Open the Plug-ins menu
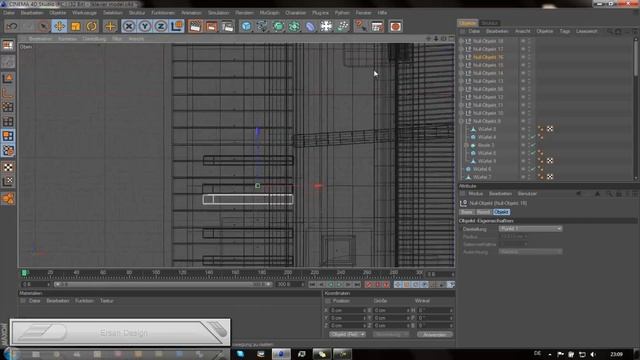This screenshot has width=640, height=360. (320, 13)
